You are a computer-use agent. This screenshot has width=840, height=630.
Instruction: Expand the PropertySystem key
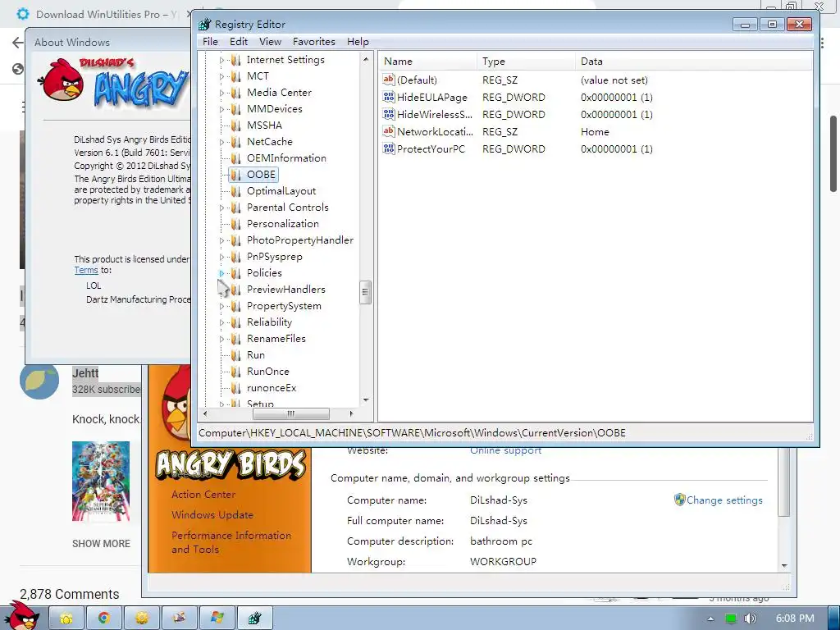[221, 307]
